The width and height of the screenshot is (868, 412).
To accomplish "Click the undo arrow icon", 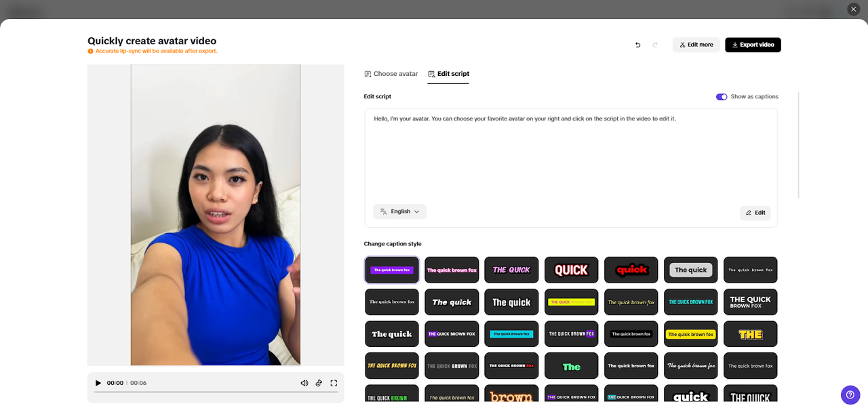I will [637, 44].
